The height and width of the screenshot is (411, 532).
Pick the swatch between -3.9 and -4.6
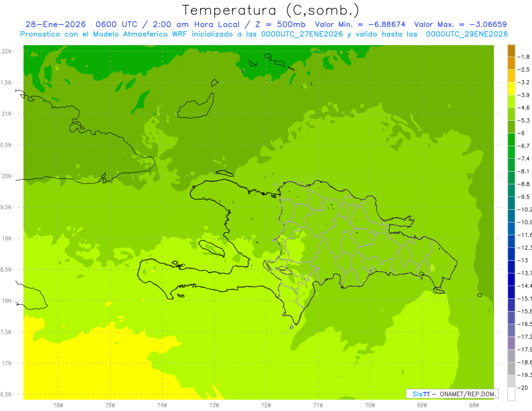coord(511,101)
